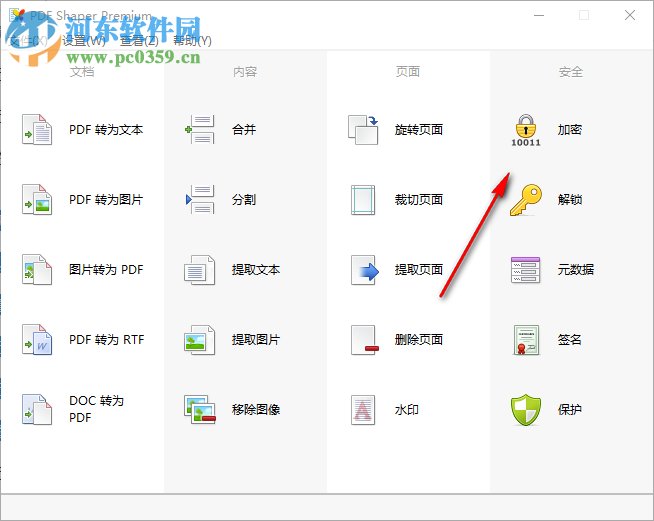This screenshot has height=521, width=654.
Task: Click the 解锁 golden key icon
Action: (526, 200)
